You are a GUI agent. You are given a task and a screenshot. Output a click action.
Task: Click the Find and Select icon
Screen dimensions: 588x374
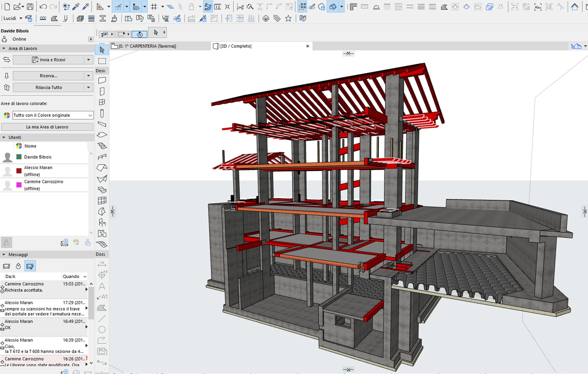click(66, 7)
